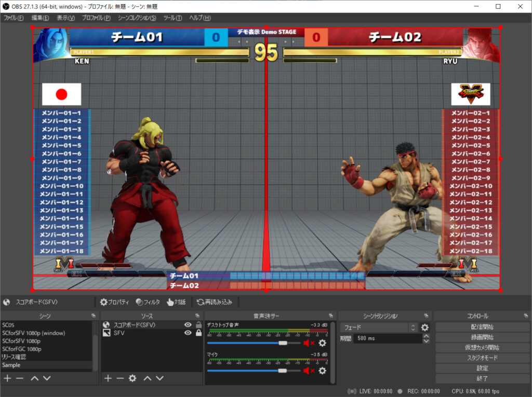The image size is (532, 397).
Task: Click 再読み込み to refresh the browser source
Action: (x=215, y=302)
